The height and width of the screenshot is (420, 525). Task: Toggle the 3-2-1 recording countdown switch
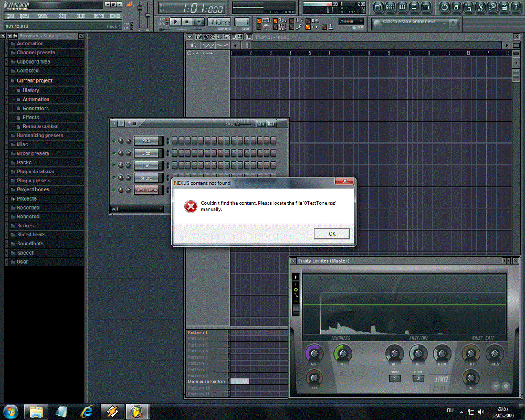(x=275, y=21)
